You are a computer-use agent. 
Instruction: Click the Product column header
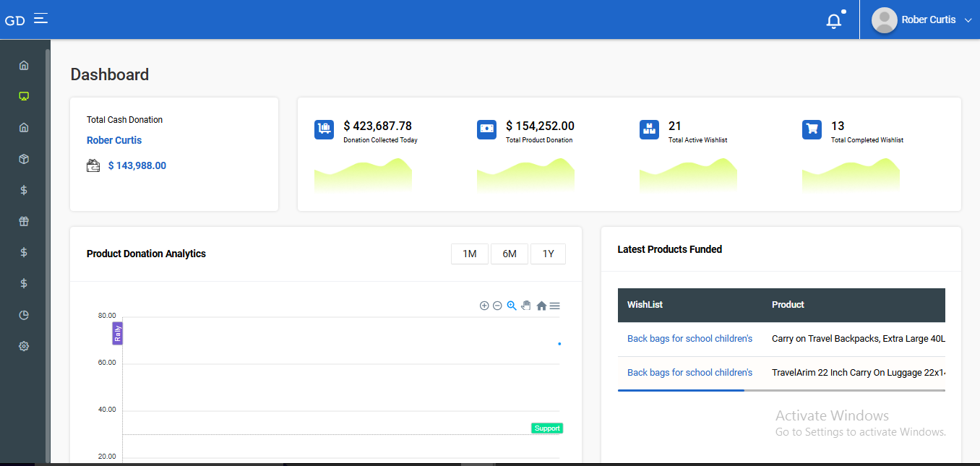(x=788, y=305)
